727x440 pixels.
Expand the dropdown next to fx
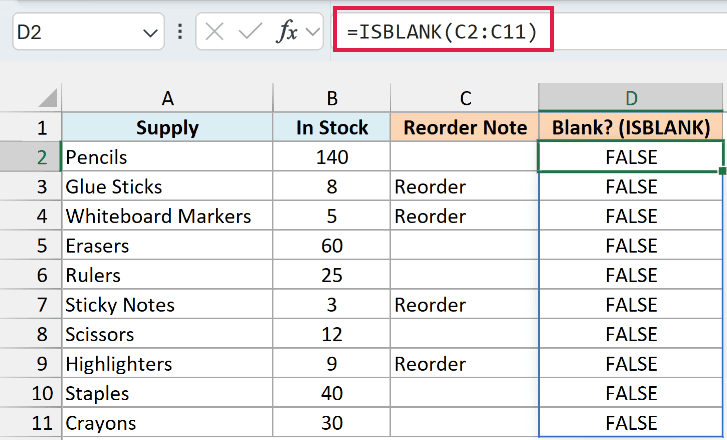pos(313,32)
